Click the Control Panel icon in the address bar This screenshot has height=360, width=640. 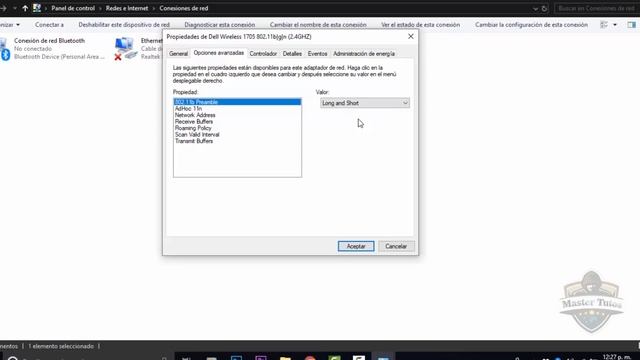37,8
